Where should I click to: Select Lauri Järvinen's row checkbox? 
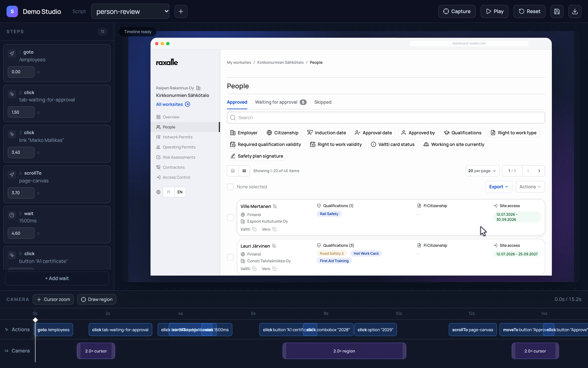[230, 257]
